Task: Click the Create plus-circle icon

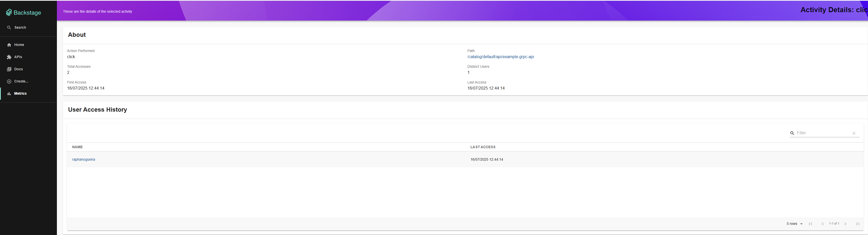Action: 9,81
